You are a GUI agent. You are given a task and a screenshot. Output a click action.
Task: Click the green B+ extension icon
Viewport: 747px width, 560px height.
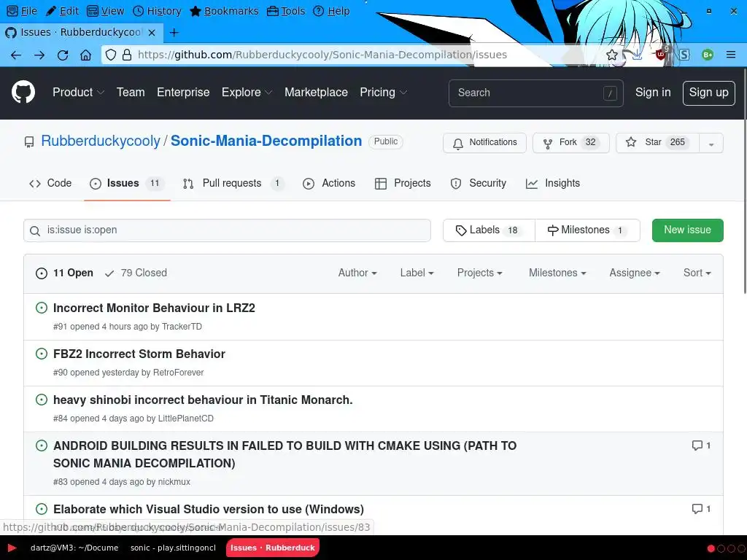[708, 55]
